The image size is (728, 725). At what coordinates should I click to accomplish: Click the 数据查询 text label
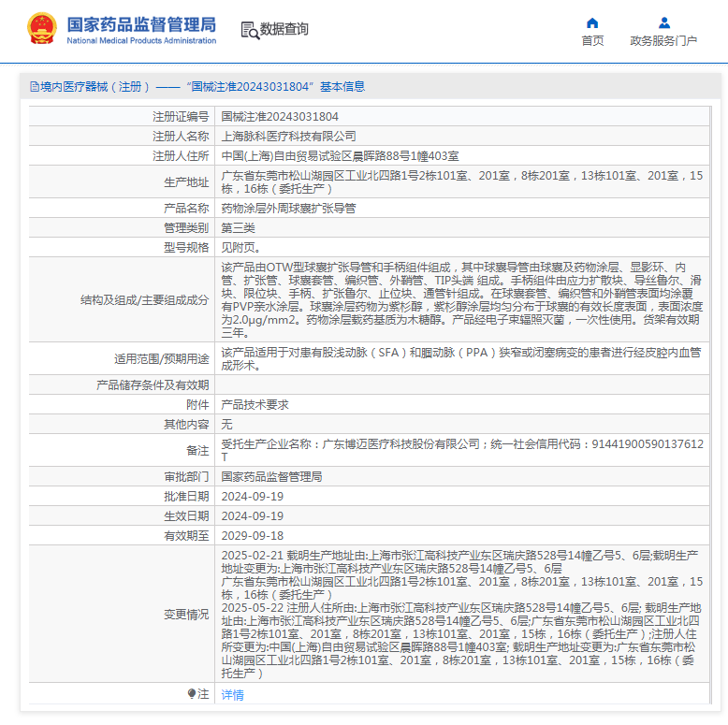pos(284,29)
